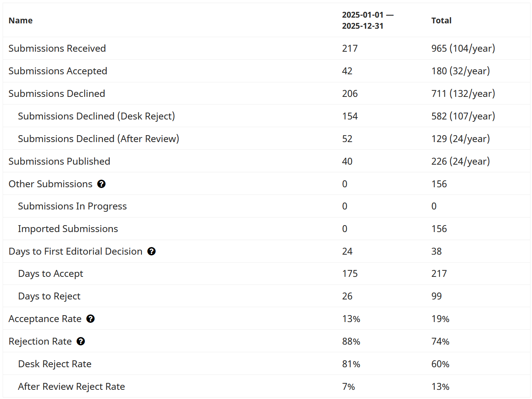Image resolution: width=532 pixels, height=399 pixels.
Task: Select the 88% rejection rate value
Action: pyautogui.click(x=351, y=342)
